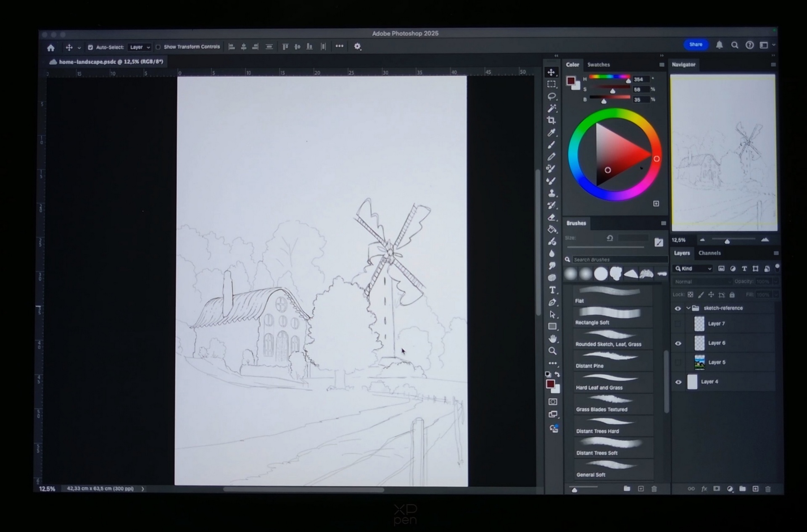Toggle lock all padlock icon
The width and height of the screenshot is (807, 532).
tap(732, 295)
